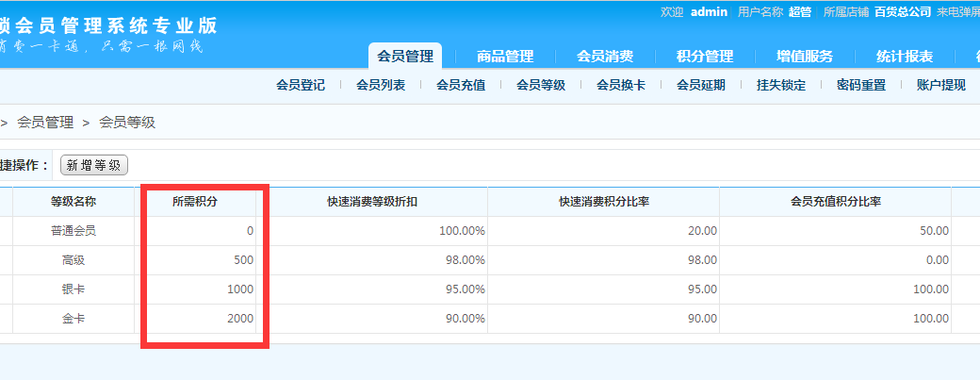
Task: Open the 会员消费 tab
Action: [605, 57]
